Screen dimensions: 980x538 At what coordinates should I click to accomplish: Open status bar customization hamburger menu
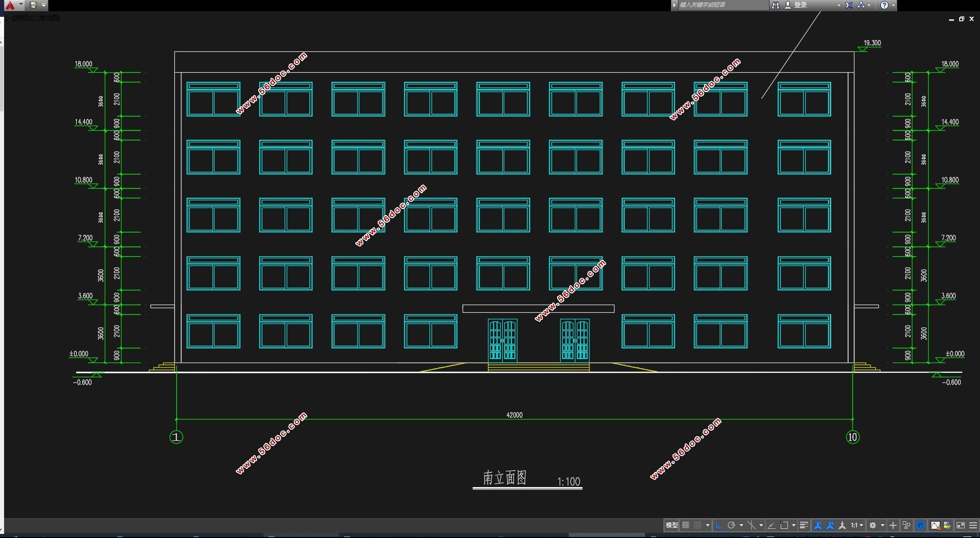click(973, 525)
